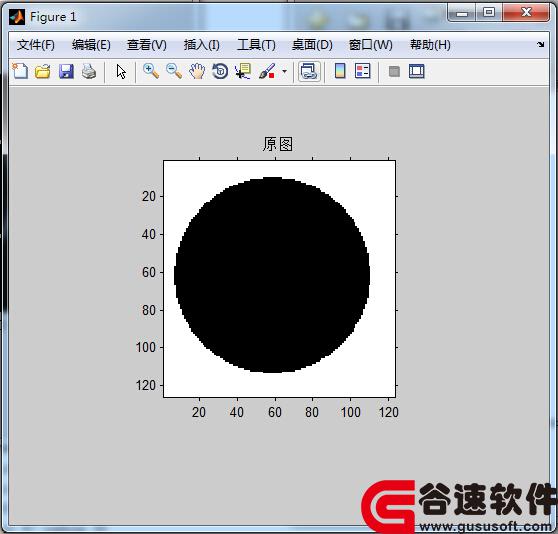
Task: Activate the Zoom In magnifier tool
Action: click(151, 71)
